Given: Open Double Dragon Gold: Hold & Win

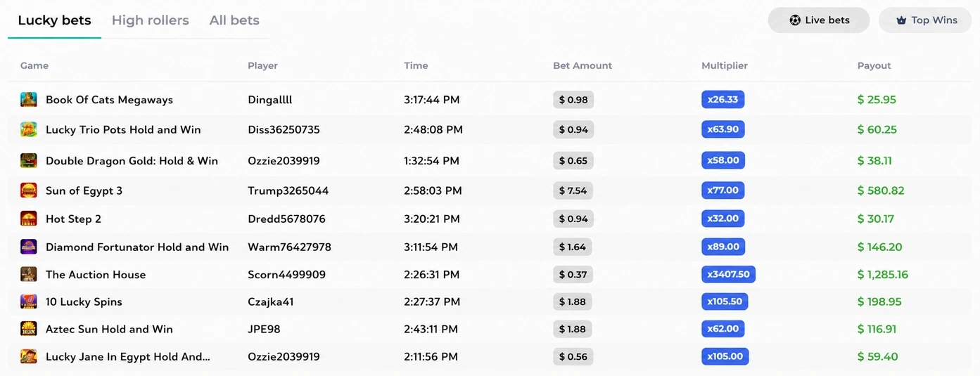Looking at the screenshot, I should [132, 160].
